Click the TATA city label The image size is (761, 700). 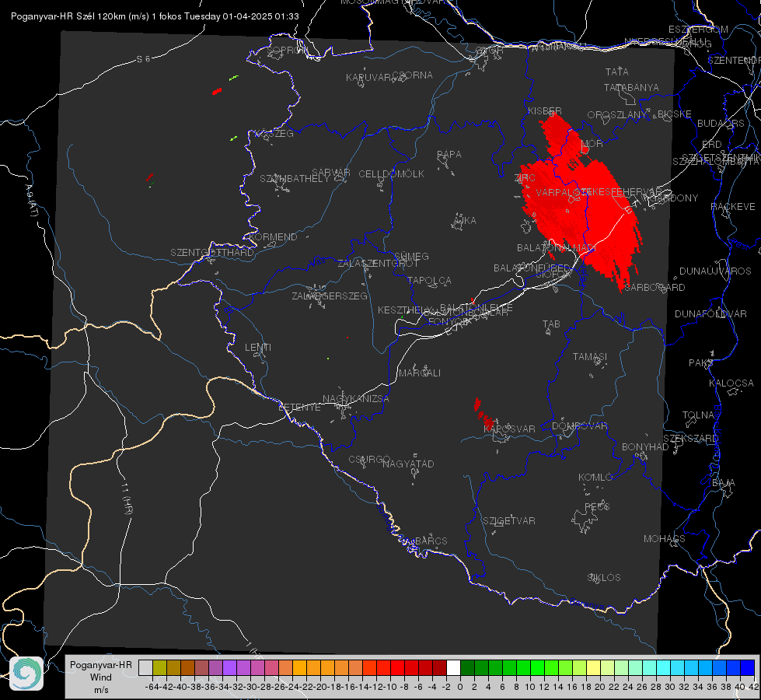(x=617, y=72)
